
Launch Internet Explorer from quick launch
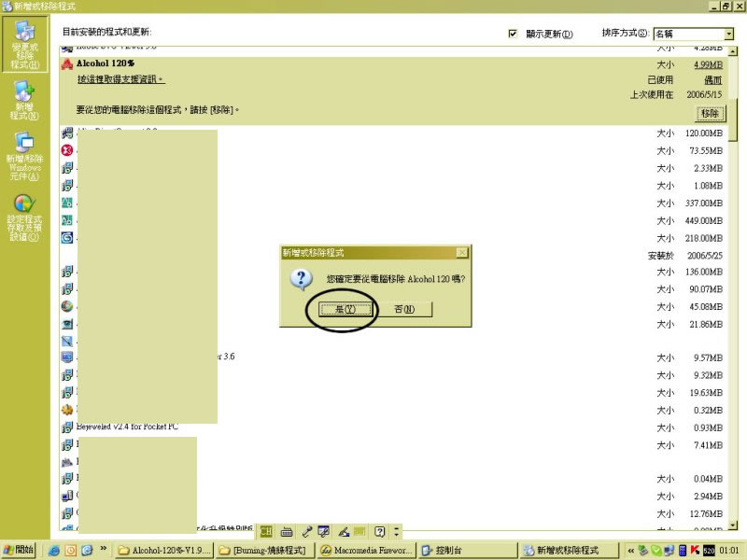coord(54,551)
